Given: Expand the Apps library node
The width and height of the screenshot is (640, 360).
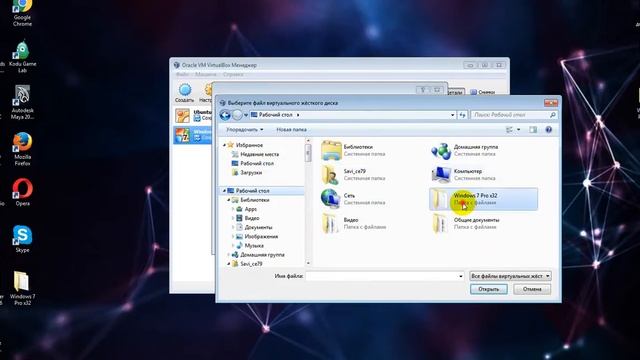Looking at the screenshot, I should pos(233,209).
